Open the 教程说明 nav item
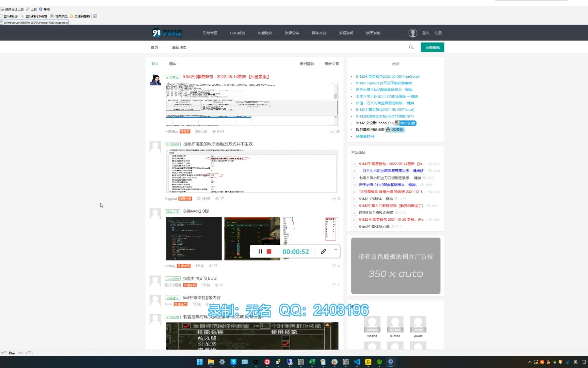The height and width of the screenshot is (368, 588). click(346, 33)
